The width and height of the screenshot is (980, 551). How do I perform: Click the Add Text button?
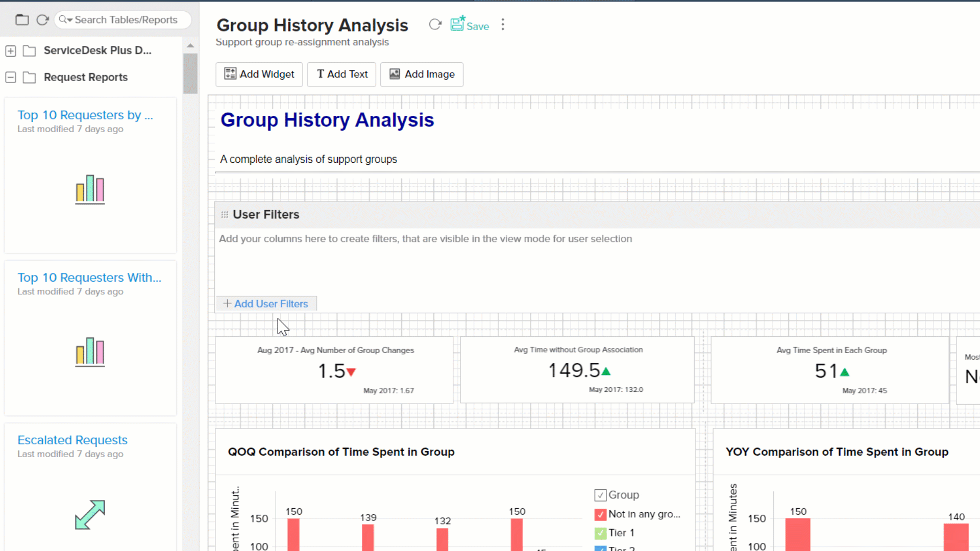[341, 74]
